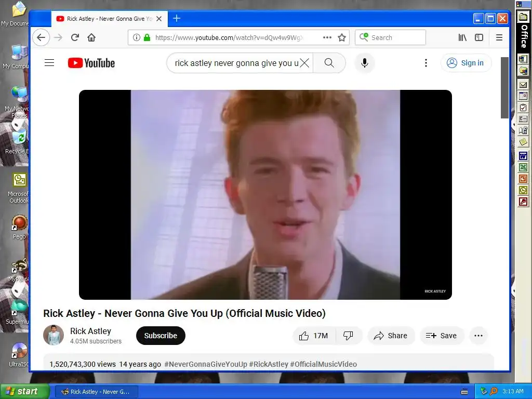Open more actions ellipsis beside Save

[478, 336]
